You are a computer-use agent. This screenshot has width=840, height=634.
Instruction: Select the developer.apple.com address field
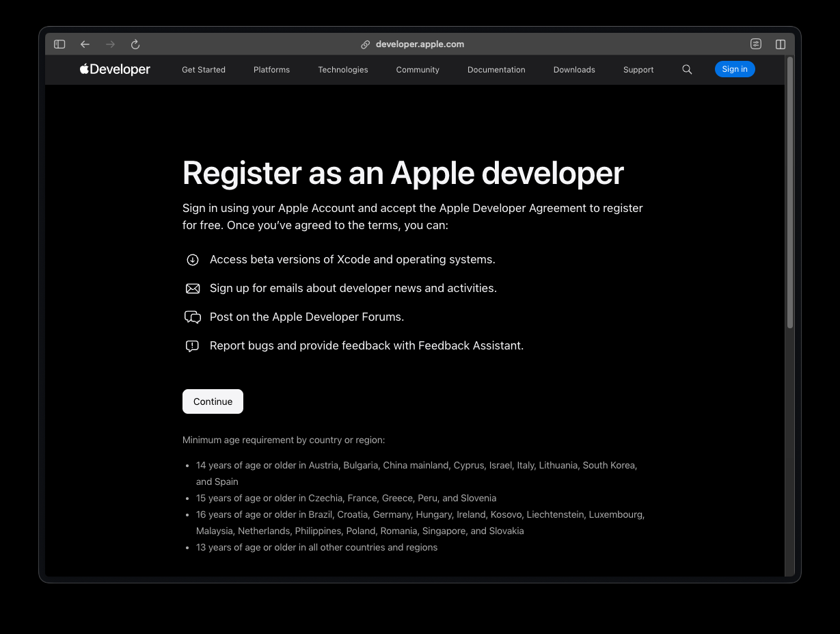420,44
